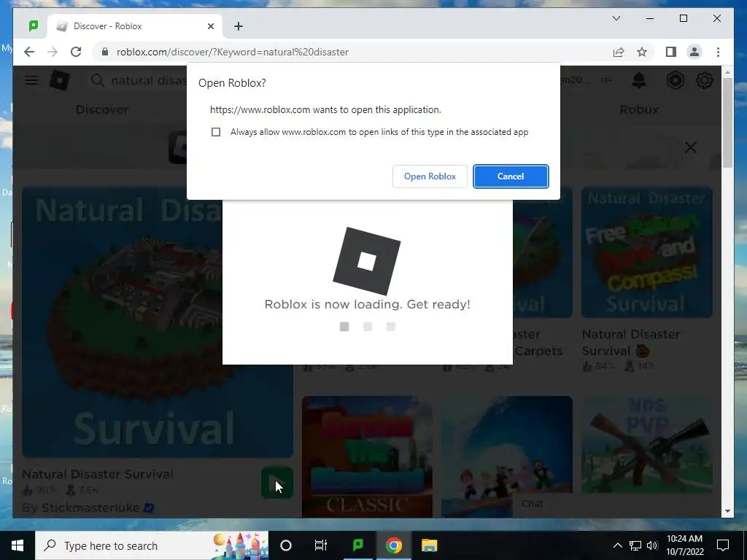
Task: Open the Discover navigation link
Action: point(102,109)
